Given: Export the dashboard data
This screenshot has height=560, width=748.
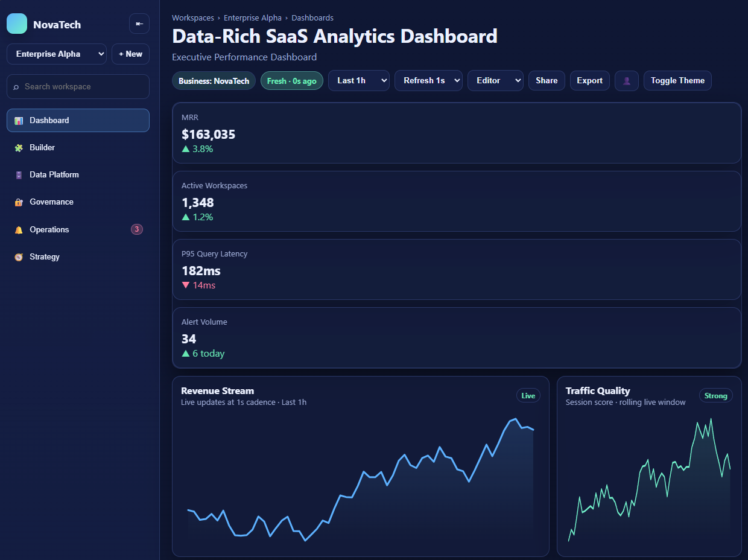Looking at the screenshot, I should (589, 80).
